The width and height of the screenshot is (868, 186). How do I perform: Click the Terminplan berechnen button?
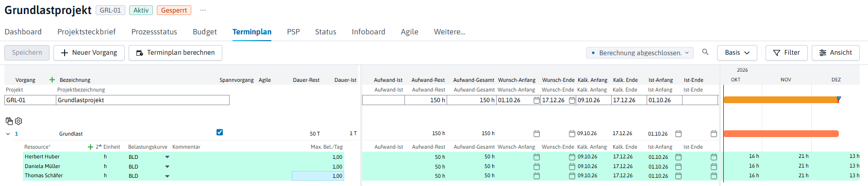click(x=175, y=53)
